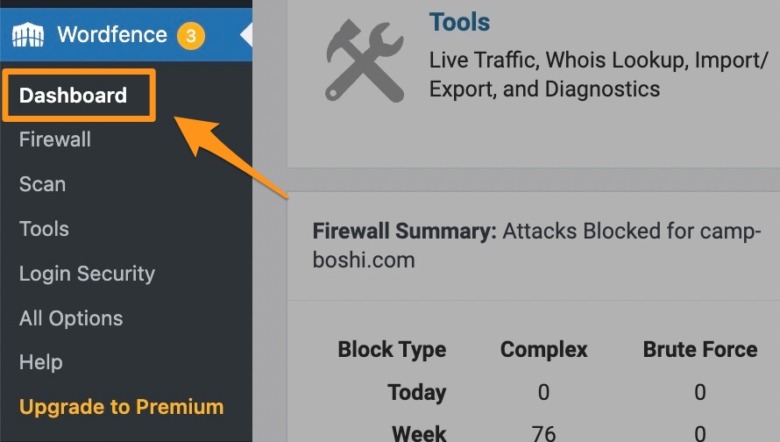
Task: Select Dashboard in the Wordfence submenu
Action: pyautogui.click(x=73, y=95)
